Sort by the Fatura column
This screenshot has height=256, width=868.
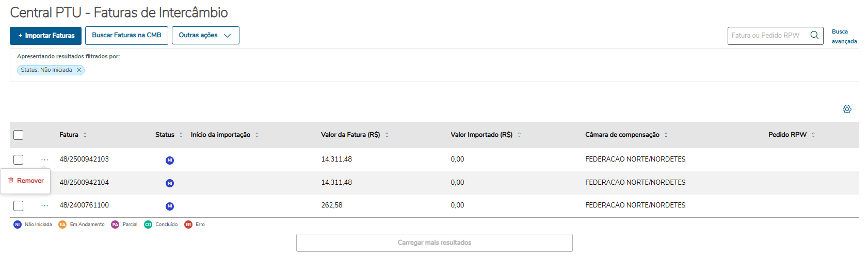click(x=85, y=135)
